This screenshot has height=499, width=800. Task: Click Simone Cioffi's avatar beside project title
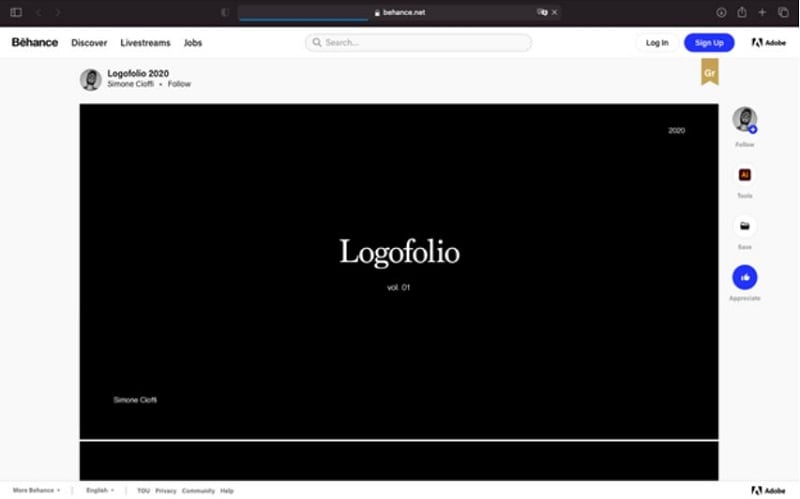[x=91, y=80]
